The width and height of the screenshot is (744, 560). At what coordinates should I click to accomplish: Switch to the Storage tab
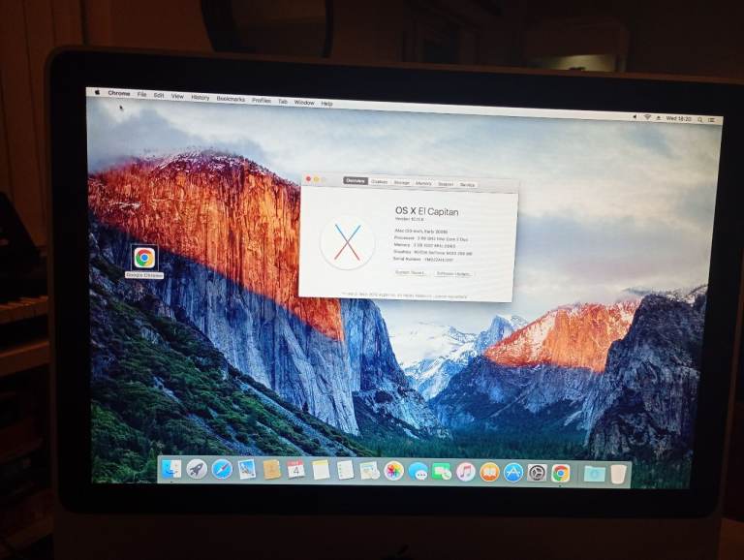coord(401,182)
